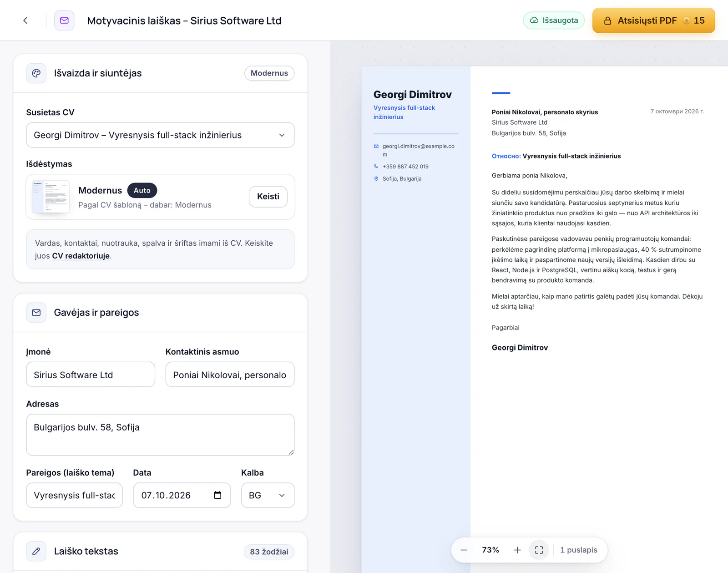Click the pencil icon beside Laiško tekstas
728x573 pixels.
[36, 551]
